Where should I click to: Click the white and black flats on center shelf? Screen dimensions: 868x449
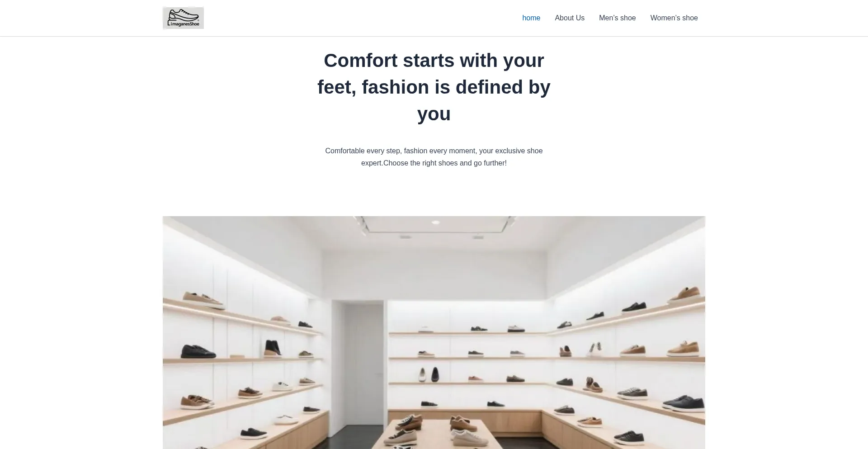[x=429, y=375]
